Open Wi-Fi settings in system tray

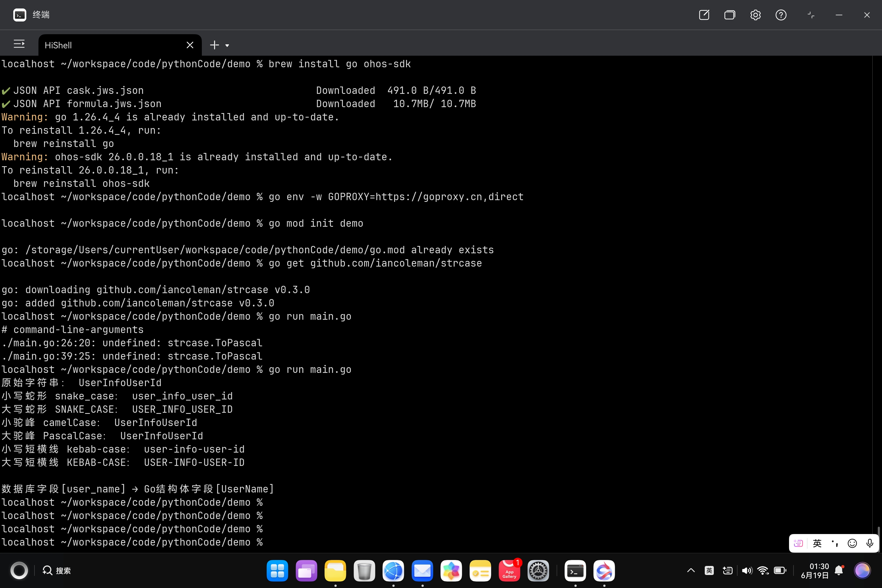coord(763,571)
